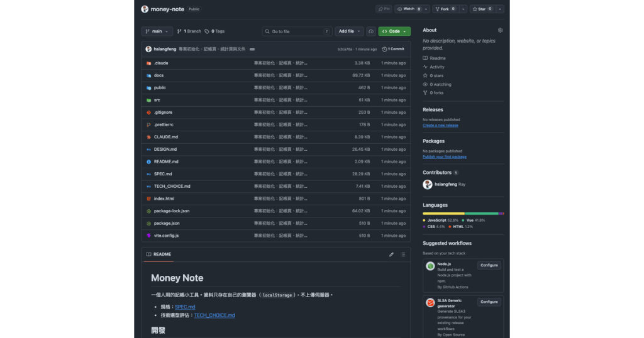
Task: View 0 Tags list
Action: pos(215,31)
